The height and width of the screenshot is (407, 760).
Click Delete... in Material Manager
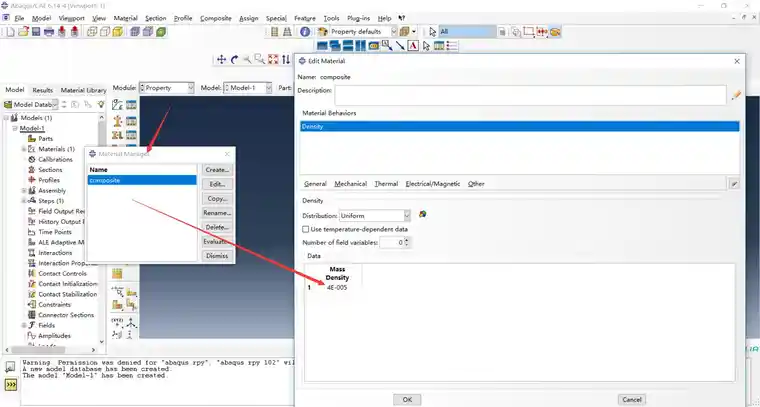point(217,227)
